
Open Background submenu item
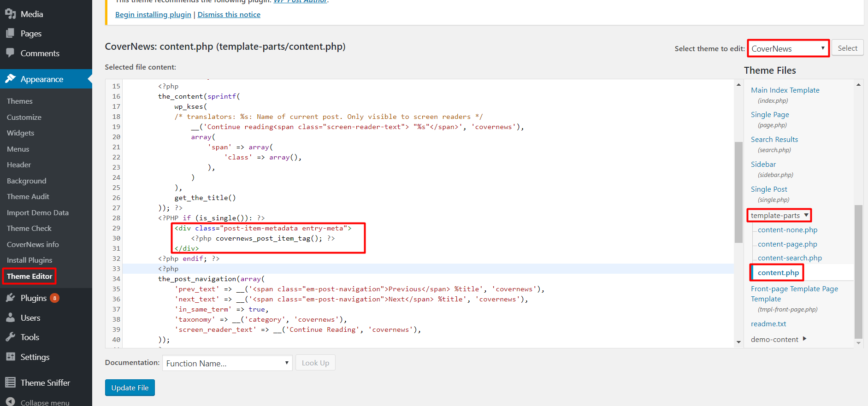point(26,181)
